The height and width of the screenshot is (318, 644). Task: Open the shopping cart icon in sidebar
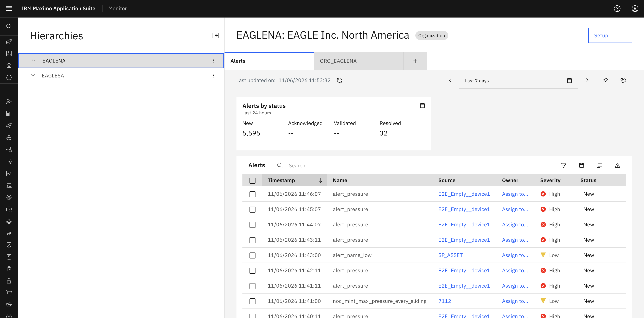tap(9, 293)
